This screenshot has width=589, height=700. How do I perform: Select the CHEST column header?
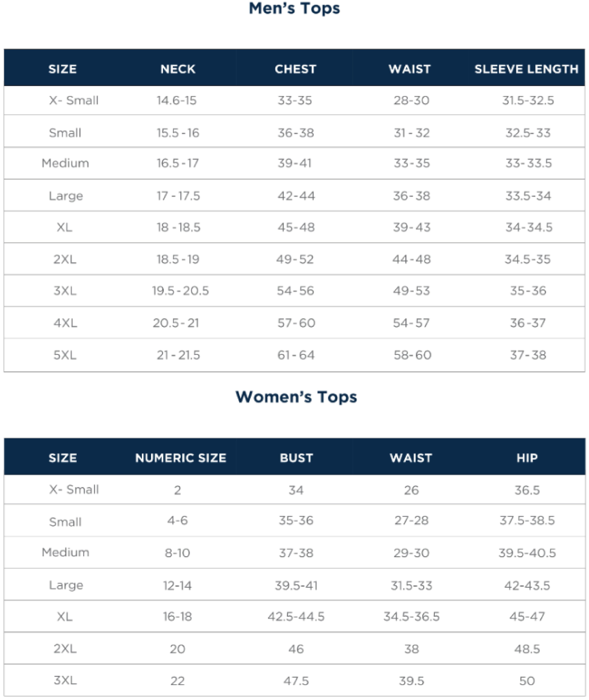(x=295, y=69)
